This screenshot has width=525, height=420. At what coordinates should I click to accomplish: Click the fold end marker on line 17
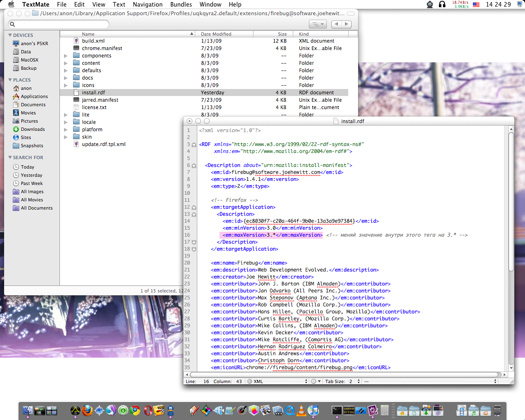(194, 242)
